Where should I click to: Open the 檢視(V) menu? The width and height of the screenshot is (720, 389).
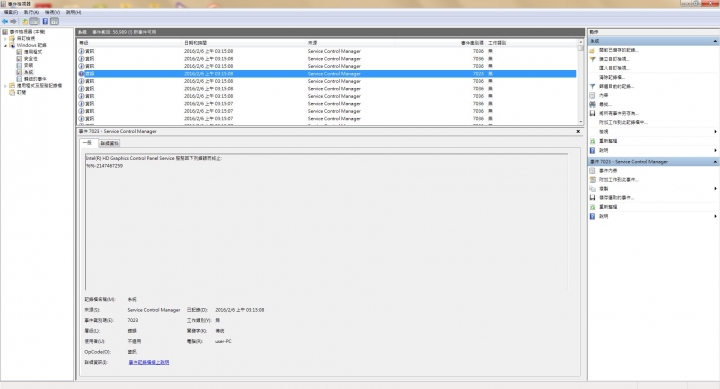(x=52, y=12)
